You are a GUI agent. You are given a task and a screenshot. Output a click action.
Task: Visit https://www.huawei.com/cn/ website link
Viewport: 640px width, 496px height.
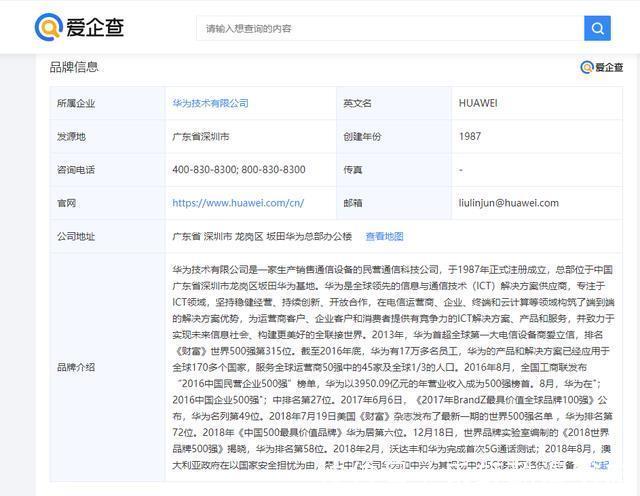tap(238, 203)
